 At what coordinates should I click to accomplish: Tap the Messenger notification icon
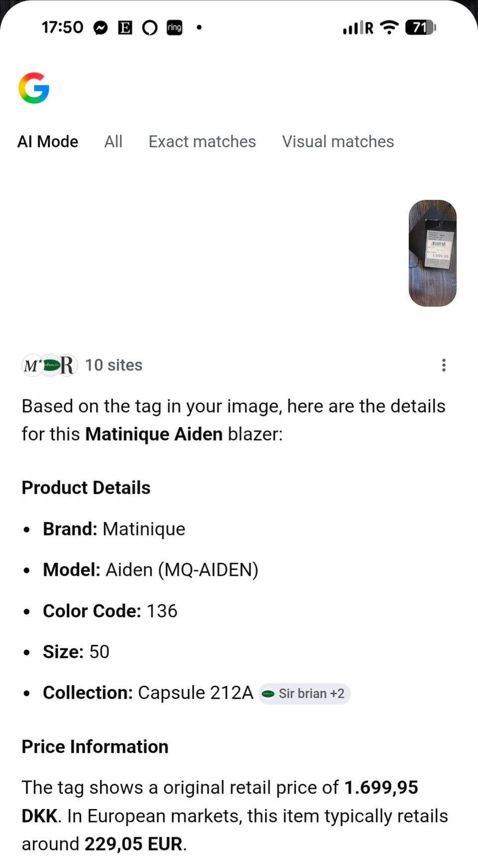[101, 28]
